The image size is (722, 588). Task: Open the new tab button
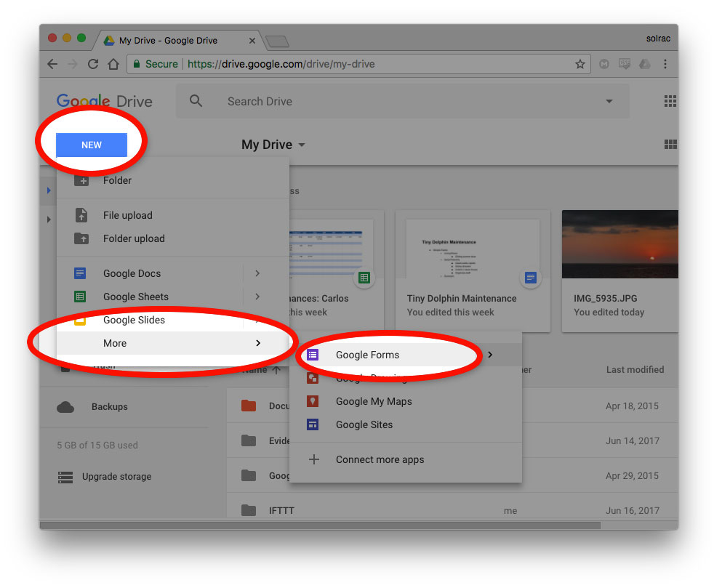[x=277, y=41]
